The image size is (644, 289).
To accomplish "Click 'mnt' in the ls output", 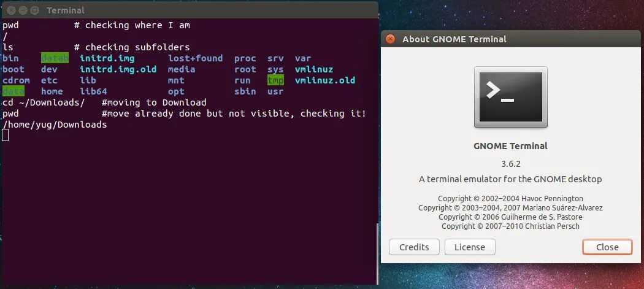I will coord(176,80).
